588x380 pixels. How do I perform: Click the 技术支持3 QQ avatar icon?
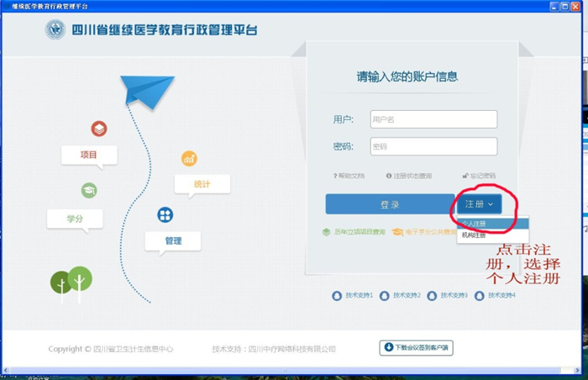pos(432,296)
